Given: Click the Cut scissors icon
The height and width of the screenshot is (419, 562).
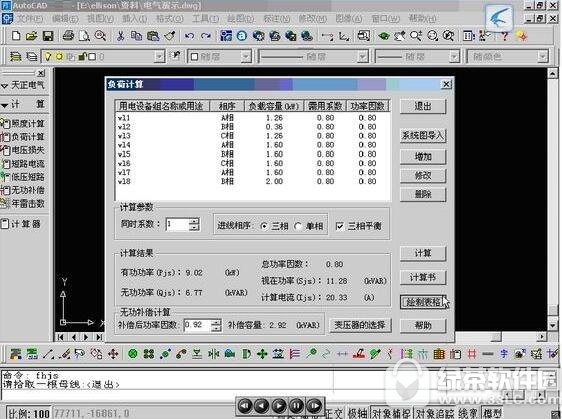Looking at the screenshot, I should tap(121, 36).
